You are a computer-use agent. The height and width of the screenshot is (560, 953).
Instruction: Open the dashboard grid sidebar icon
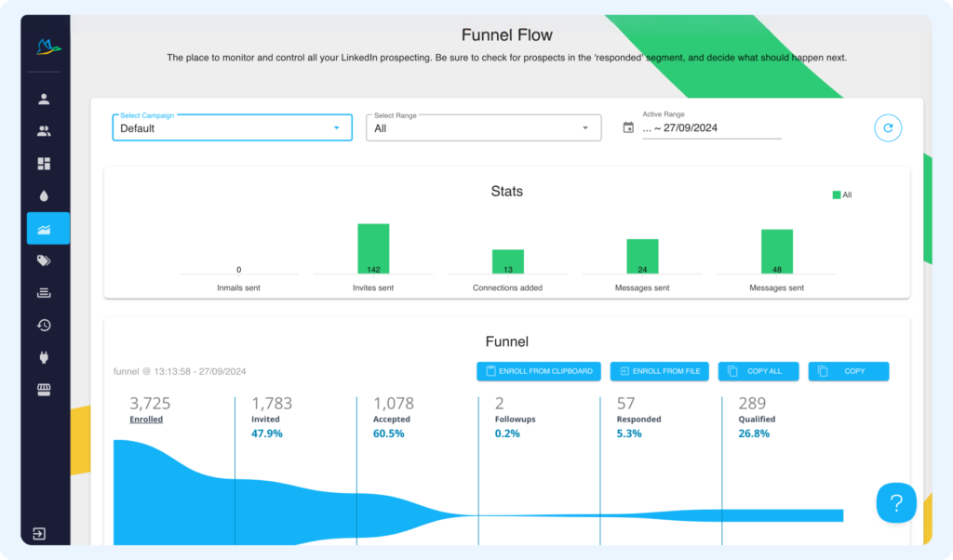[44, 164]
